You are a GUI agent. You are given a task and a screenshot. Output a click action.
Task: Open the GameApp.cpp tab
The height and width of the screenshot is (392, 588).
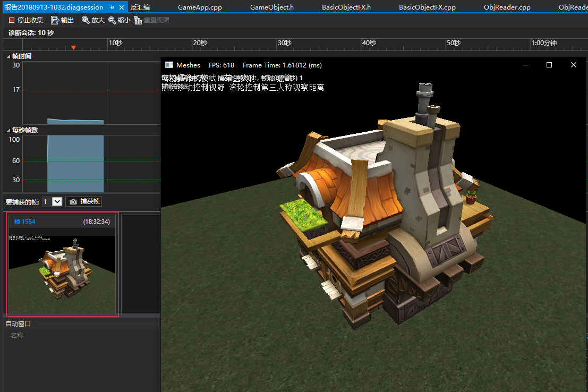(200, 7)
